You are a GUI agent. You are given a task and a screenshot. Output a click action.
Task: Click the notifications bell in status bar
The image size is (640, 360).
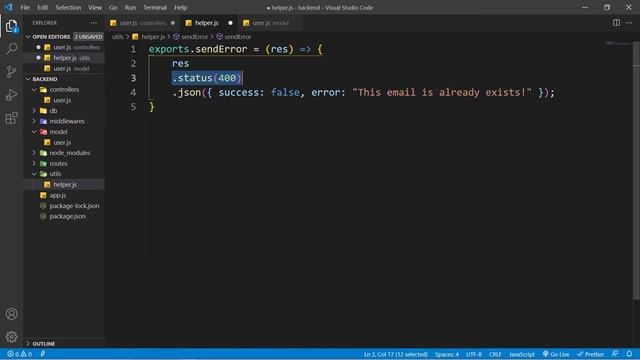pos(629,354)
